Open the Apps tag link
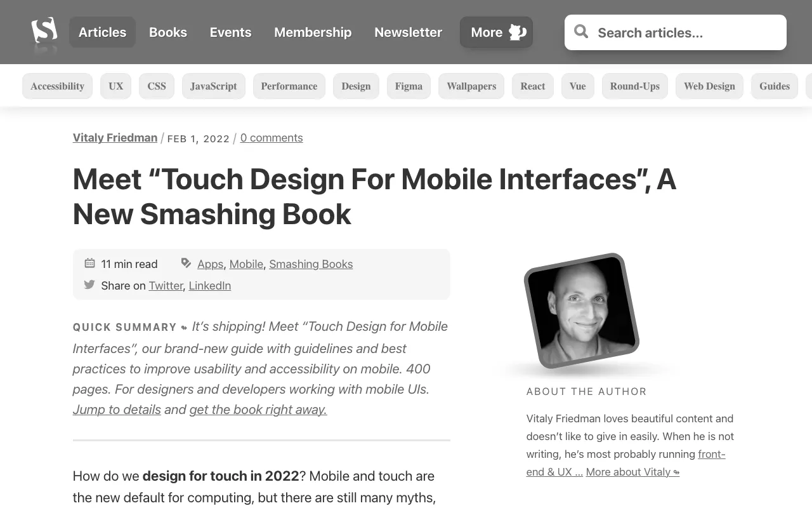 [x=211, y=264]
